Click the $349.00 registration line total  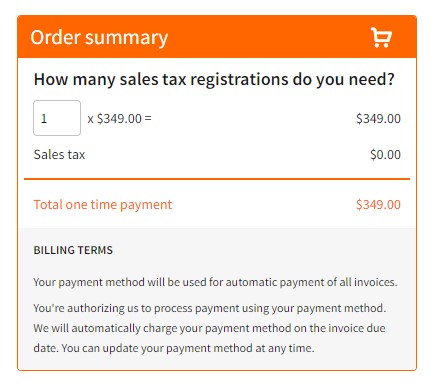click(x=378, y=118)
